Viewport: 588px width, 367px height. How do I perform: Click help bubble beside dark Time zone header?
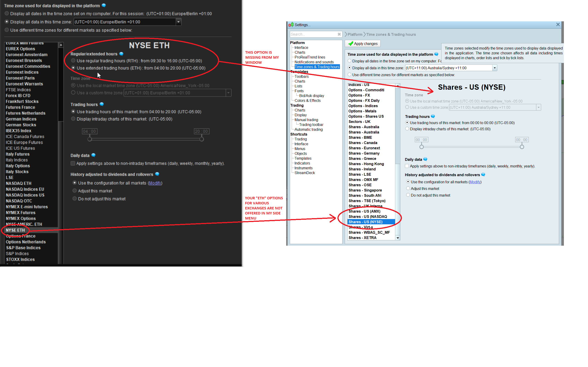[104, 5]
